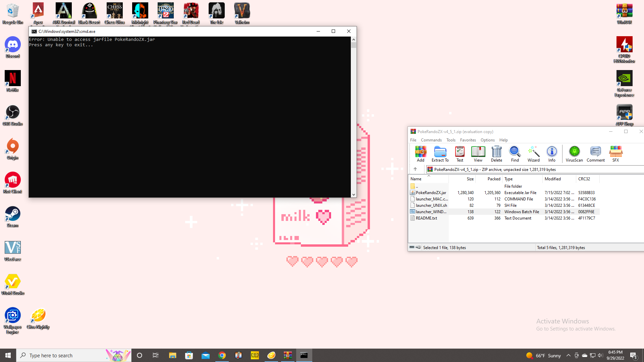Select launcher_WIND... batch file row
644x362 pixels.
[x=504, y=212]
